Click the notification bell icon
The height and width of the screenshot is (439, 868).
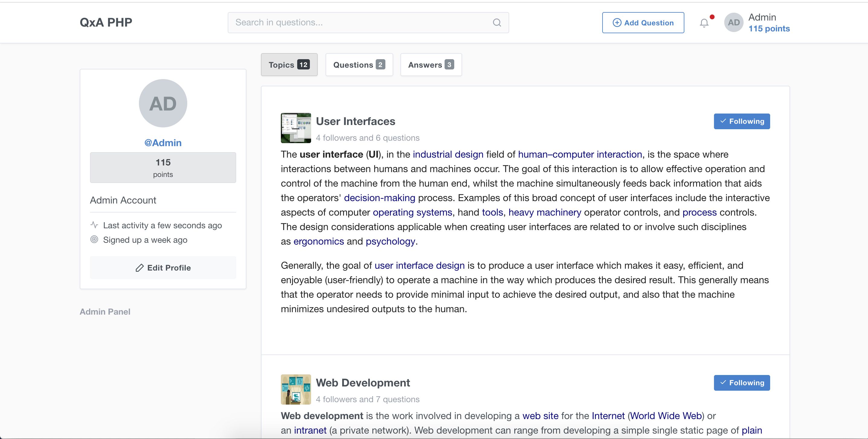[x=704, y=23]
